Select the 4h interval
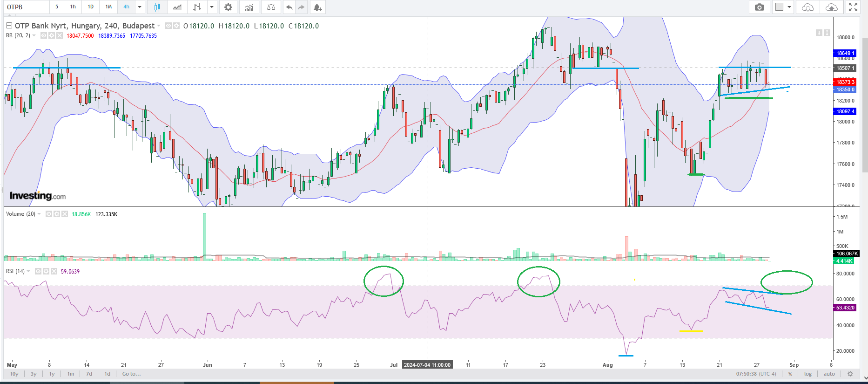The image size is (868, 384). tap(126, 7)
